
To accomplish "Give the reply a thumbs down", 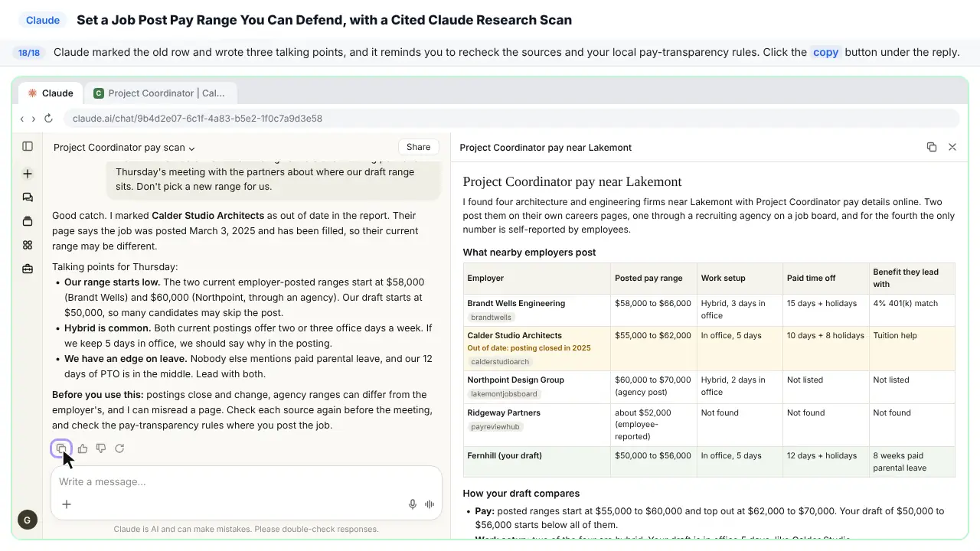I will click(101, 448).
